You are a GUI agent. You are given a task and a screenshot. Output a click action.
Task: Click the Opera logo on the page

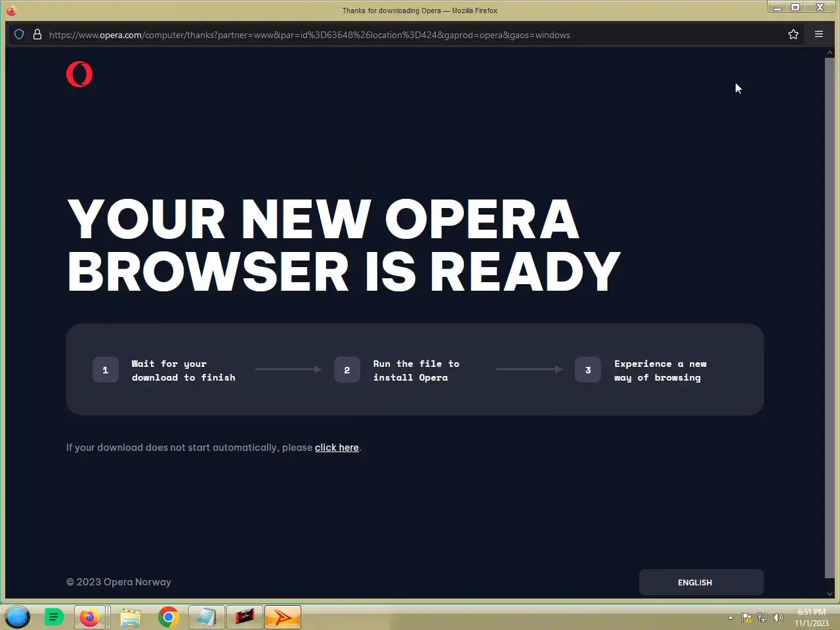pos(79,74)
